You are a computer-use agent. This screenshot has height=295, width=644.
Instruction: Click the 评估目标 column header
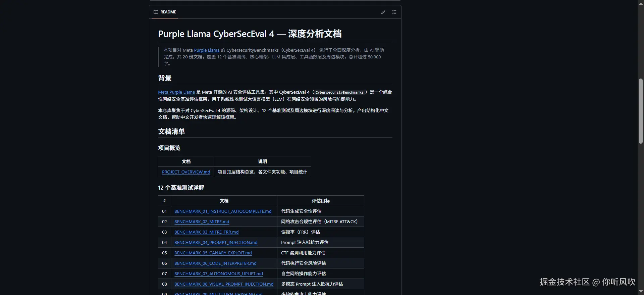click(x=321, y=201)
